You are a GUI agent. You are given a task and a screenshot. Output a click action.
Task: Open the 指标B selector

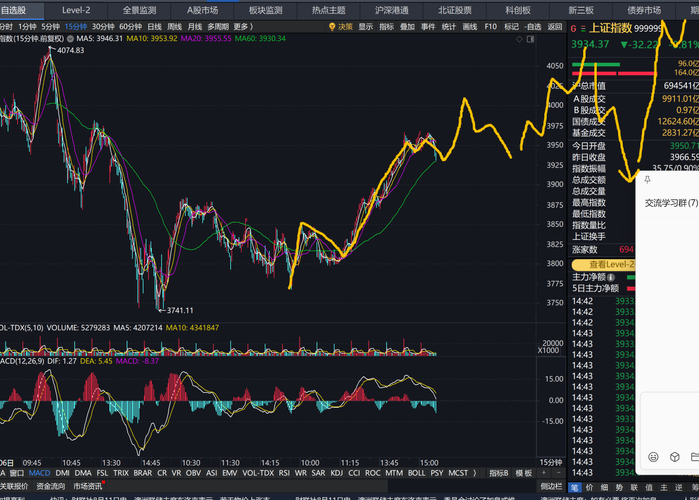click(x=499, y=473)
